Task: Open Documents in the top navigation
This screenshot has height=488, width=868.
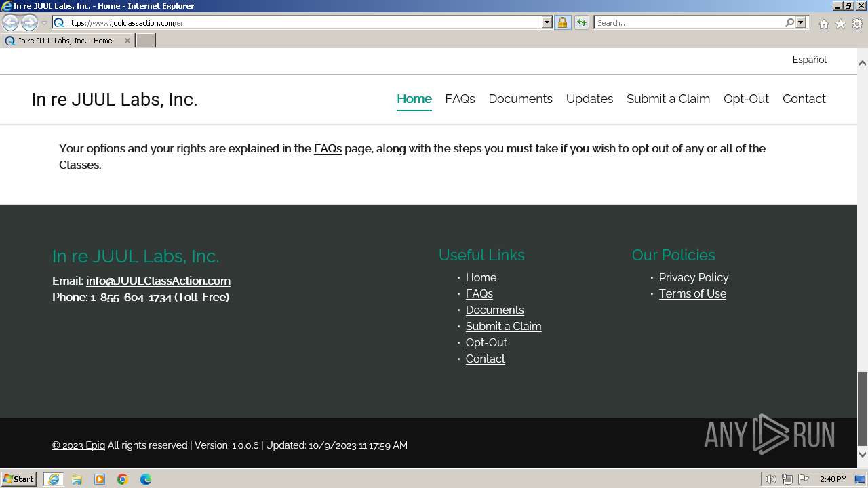Action: 520,99
